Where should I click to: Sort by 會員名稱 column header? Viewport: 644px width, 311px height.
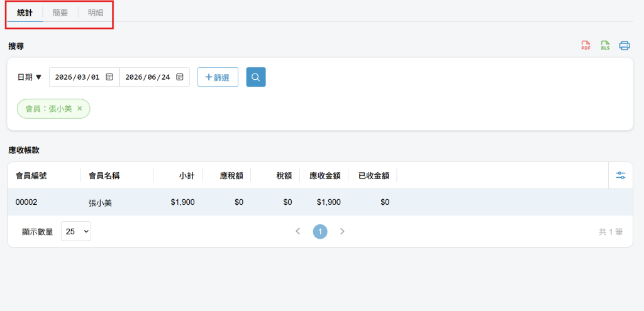coord(104,175)
